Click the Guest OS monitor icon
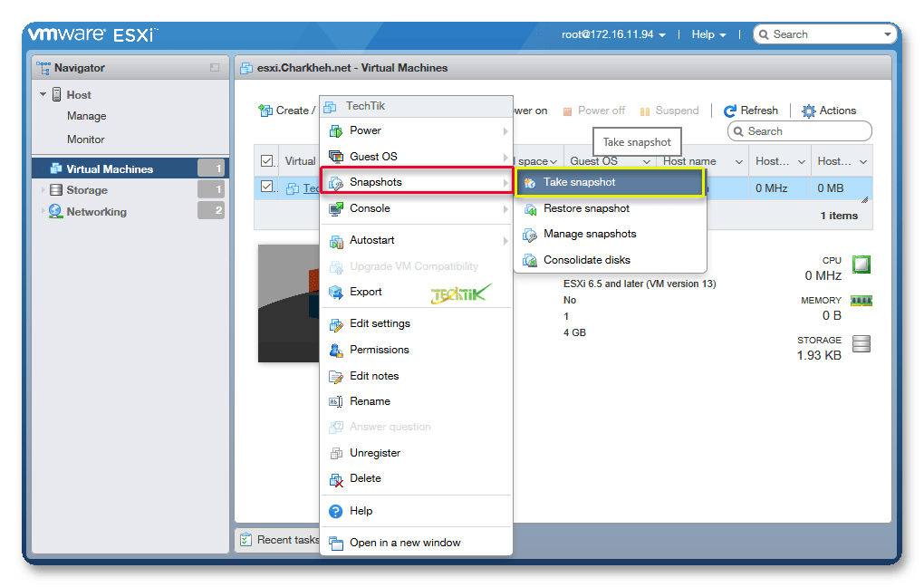Viewport: 924px width, 587px height. (x=336, y=157)
